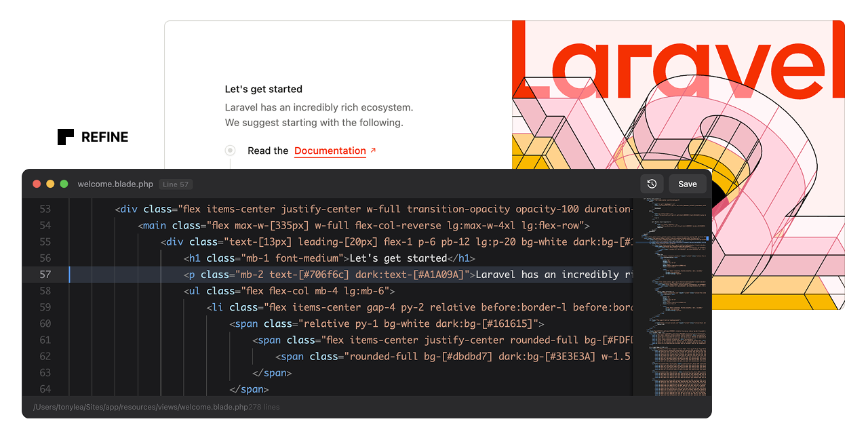The image size is (868, 434).
Task: Click the green maximize window button
Action: (64, 184)
